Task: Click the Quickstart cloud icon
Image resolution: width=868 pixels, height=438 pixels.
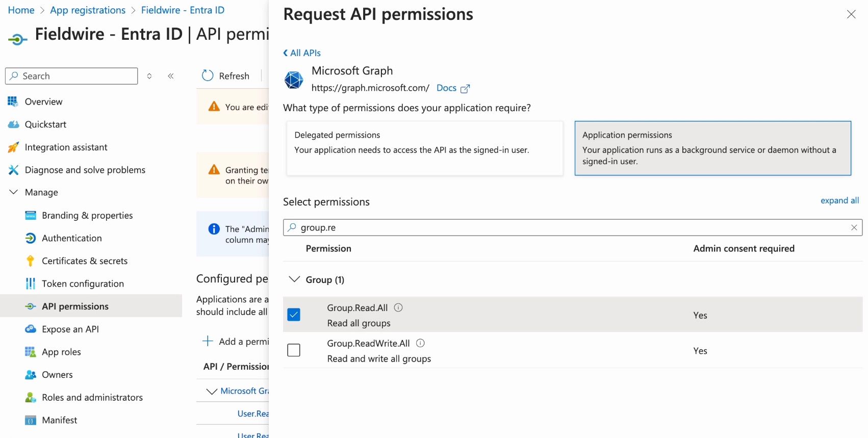Action: 13,124
